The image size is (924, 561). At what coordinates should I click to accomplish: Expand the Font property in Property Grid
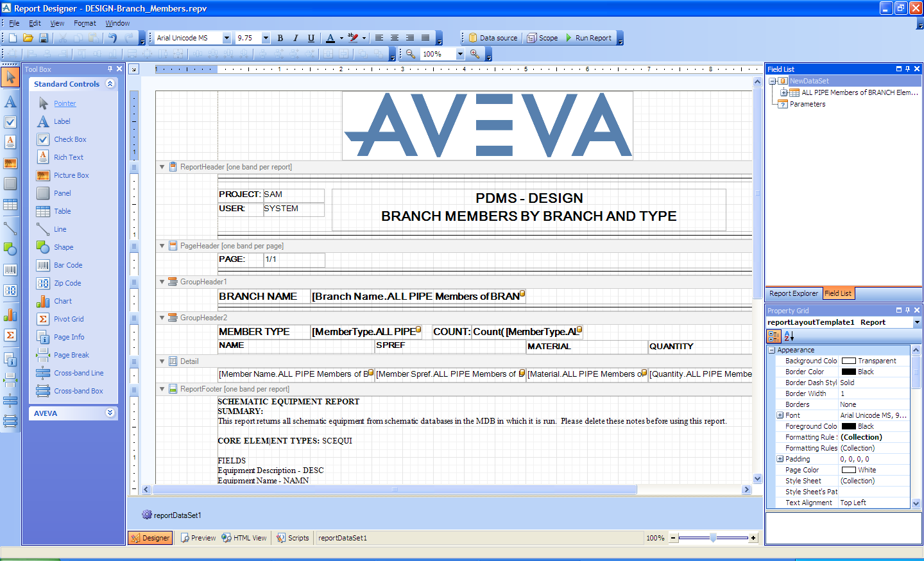tap(780, 415)
